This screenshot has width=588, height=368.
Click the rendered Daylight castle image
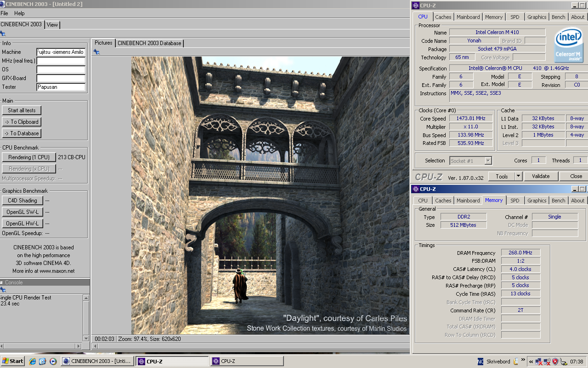[x=270, y=195]
